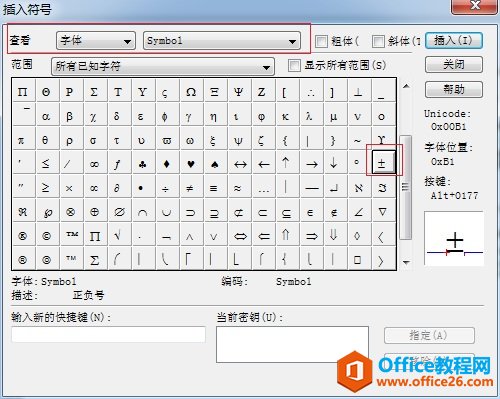Viewport: 500px width, 399px height.
Task: Choose the therefore ∴ symbol
Action: tap(311, 91)
